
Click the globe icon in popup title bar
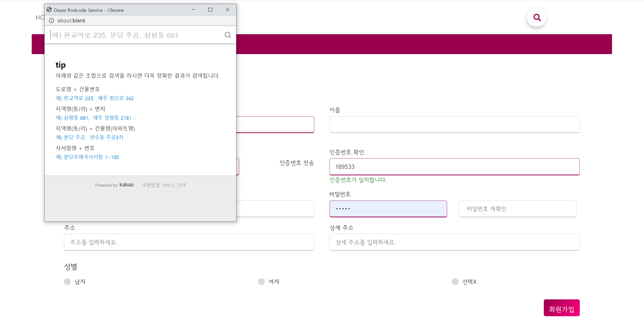tap(49, 10)
